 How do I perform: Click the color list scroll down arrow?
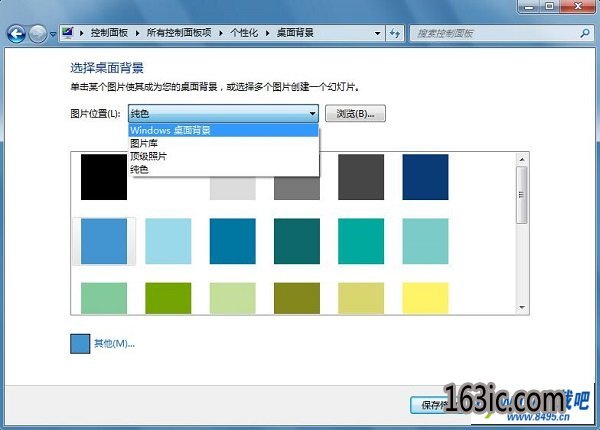click(521, 306)
